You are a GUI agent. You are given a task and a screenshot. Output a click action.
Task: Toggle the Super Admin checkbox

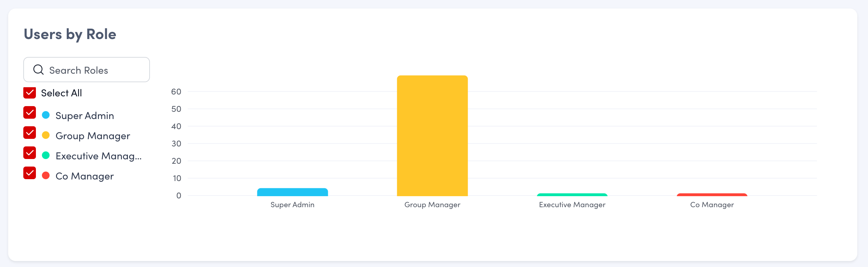30,113
